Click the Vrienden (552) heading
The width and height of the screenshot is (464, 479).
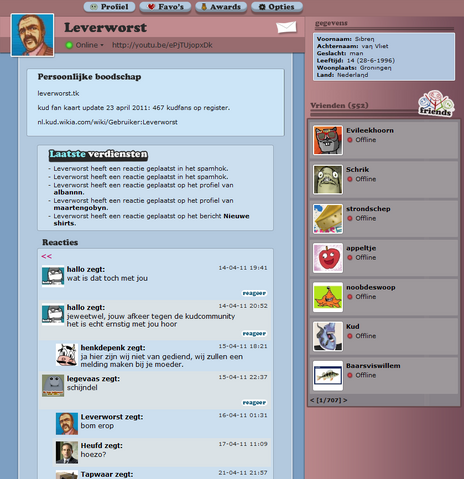(339, 105)
